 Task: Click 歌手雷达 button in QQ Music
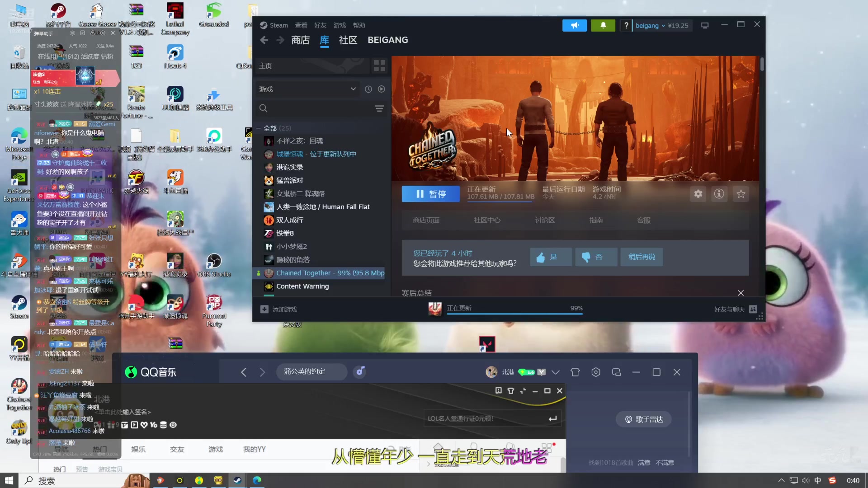pyautogui.click(x=644, y=419)
